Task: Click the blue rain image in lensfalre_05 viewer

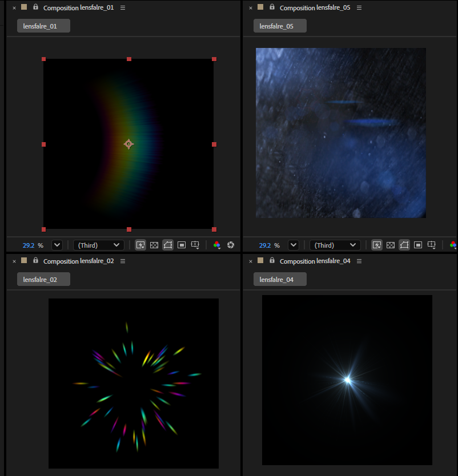Action: [x=341, y=132]
